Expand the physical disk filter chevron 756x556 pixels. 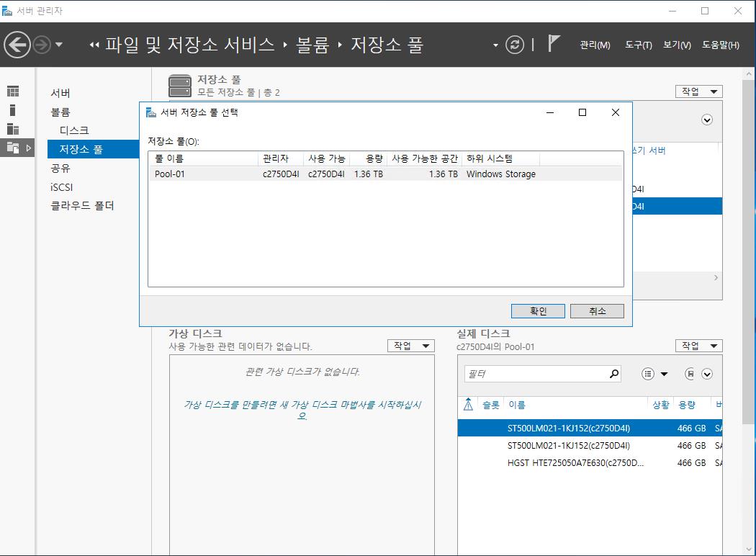click(707, 375)
